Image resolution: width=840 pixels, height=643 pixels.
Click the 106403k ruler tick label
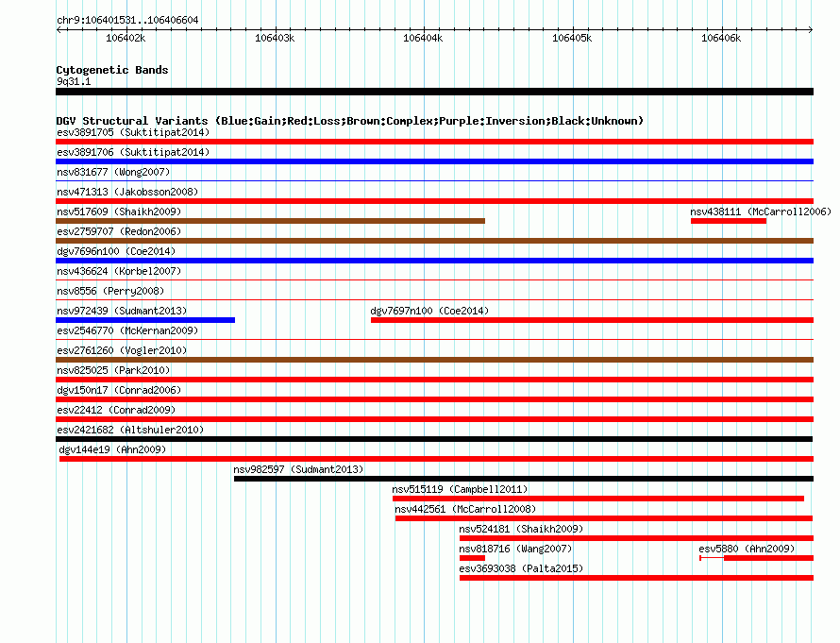[x=275, y=38]
